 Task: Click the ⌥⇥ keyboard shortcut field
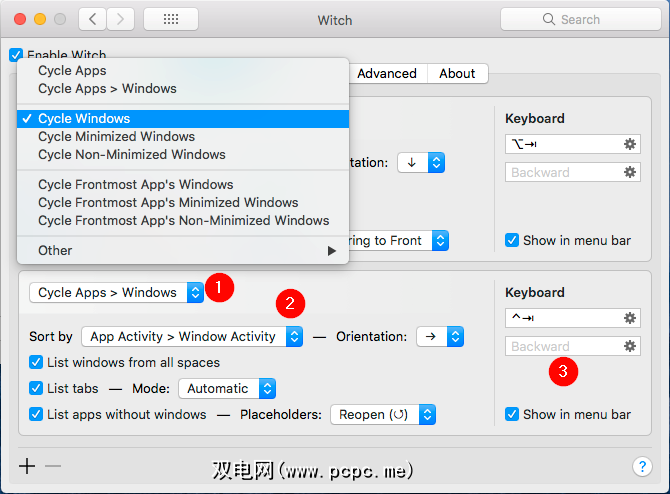(x=573, y=144)
